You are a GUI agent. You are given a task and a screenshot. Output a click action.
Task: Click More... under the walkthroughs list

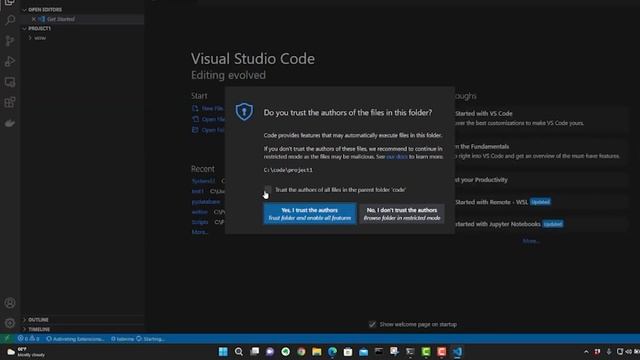(531, 241)
